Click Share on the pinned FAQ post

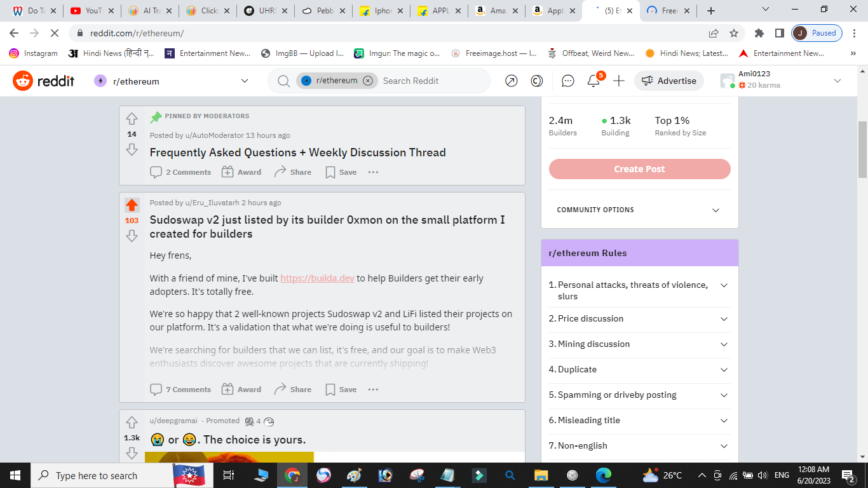coord(293,172)
